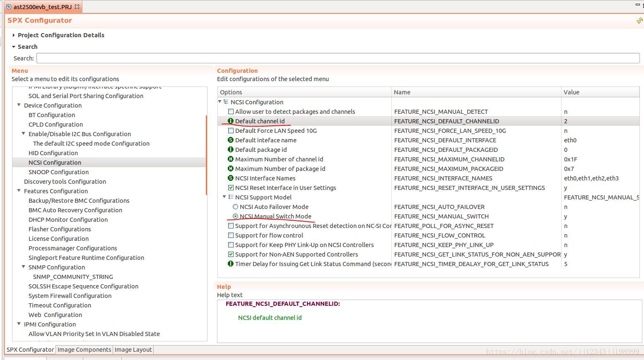This screenshot has width=644, height=360.
Task: Open Discovery tools Configuration item
Action: (65, 182)
